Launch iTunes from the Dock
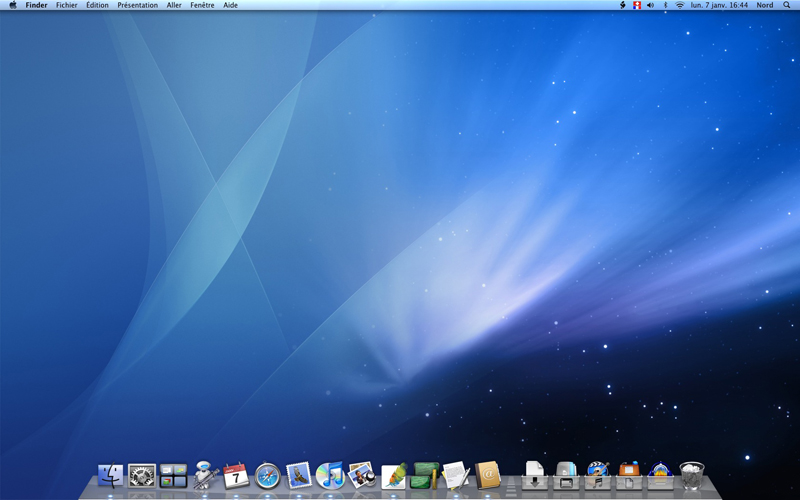This screenshot has height=500, width=800. [330, 475]
